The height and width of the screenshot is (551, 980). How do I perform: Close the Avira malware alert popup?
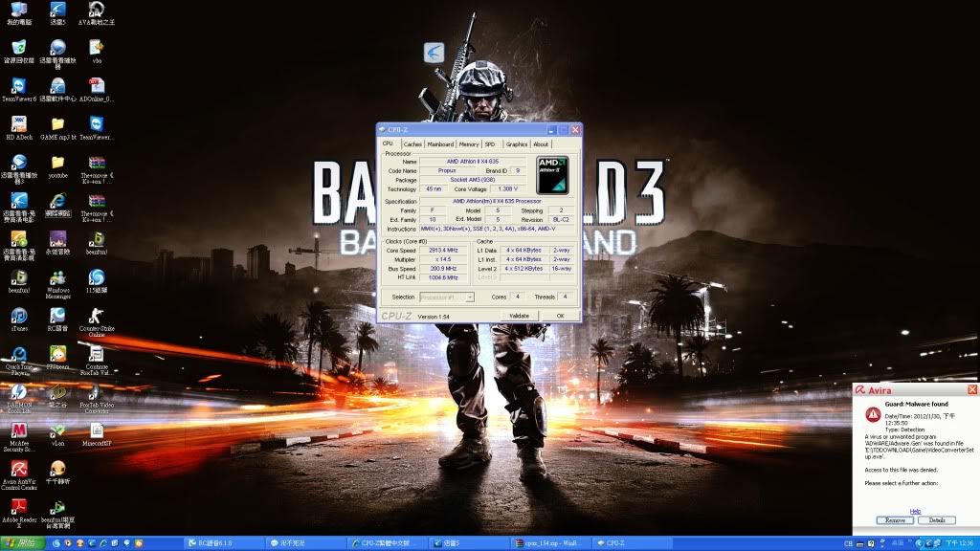pos(972,390)
